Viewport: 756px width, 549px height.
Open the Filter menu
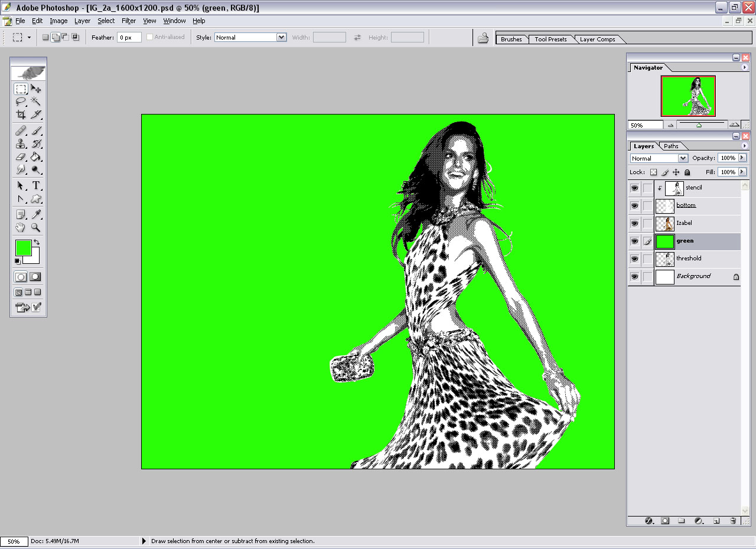129,21
